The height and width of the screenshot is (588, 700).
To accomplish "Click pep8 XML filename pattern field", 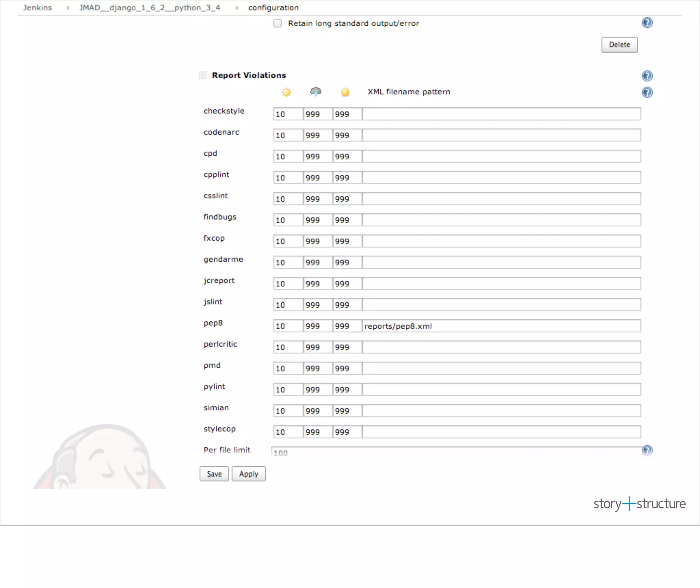I will (x=501, y=326).
